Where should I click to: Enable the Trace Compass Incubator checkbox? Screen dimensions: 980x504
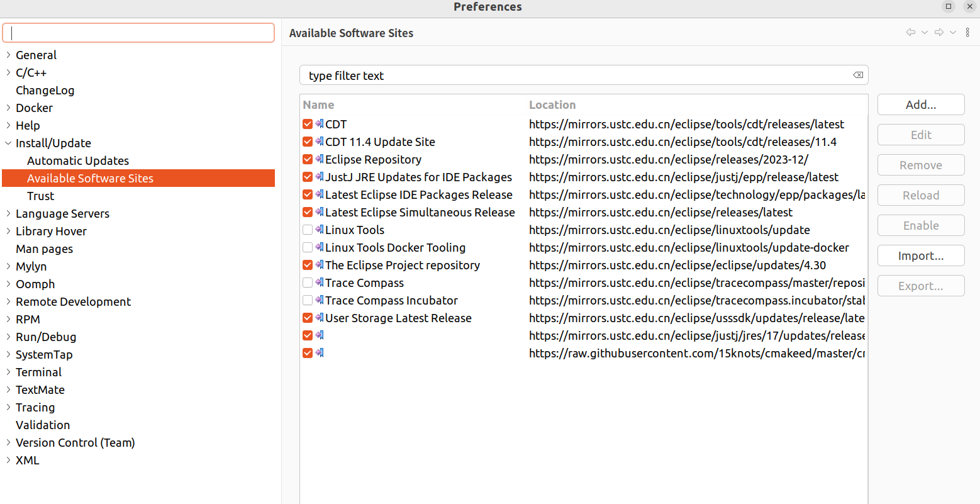(308, 300)
